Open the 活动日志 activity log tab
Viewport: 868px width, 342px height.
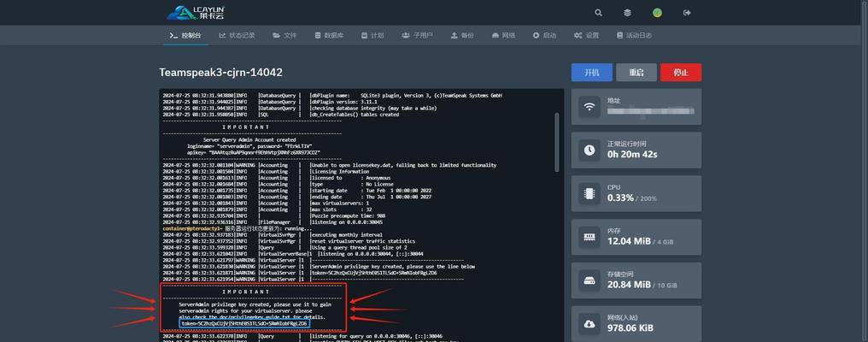pos(634,35)
